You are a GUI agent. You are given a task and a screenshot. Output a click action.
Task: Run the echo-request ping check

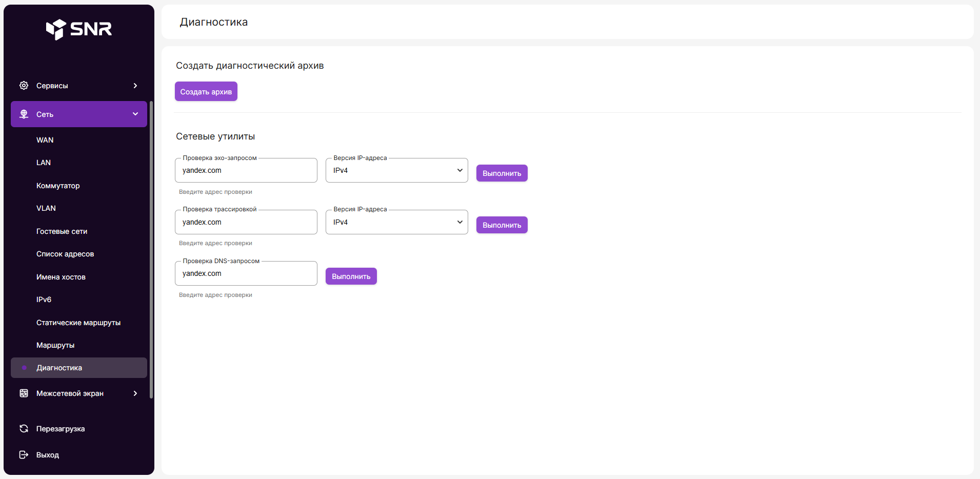(x=502, y=173)
